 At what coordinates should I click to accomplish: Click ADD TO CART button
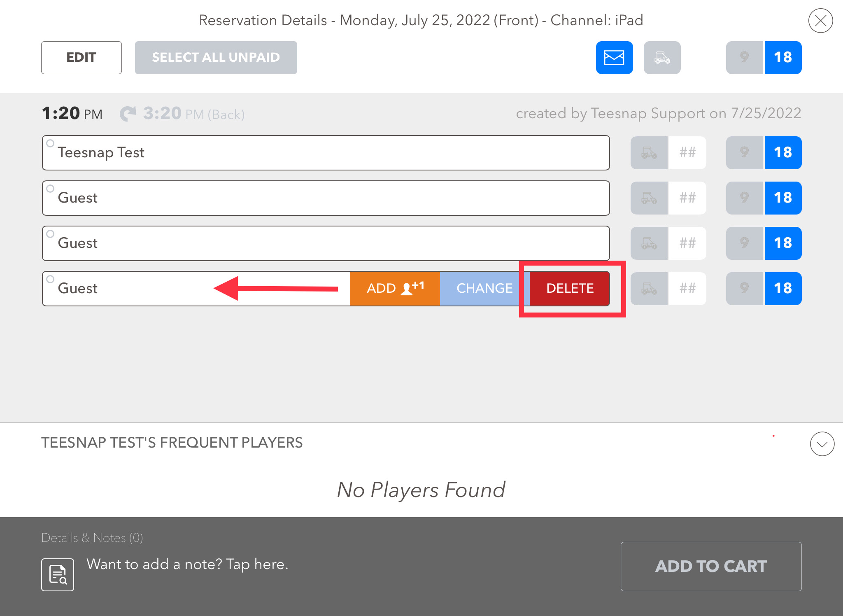pyautogui.click(x=711, y=566)
